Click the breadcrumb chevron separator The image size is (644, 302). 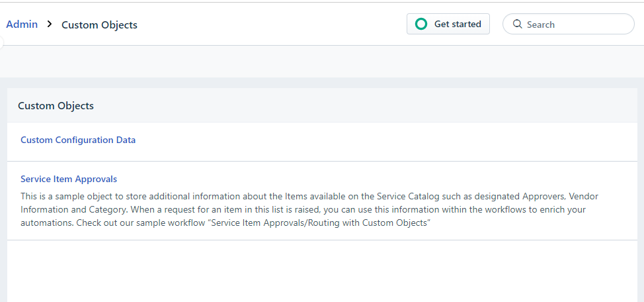click(x=50, y=25)
